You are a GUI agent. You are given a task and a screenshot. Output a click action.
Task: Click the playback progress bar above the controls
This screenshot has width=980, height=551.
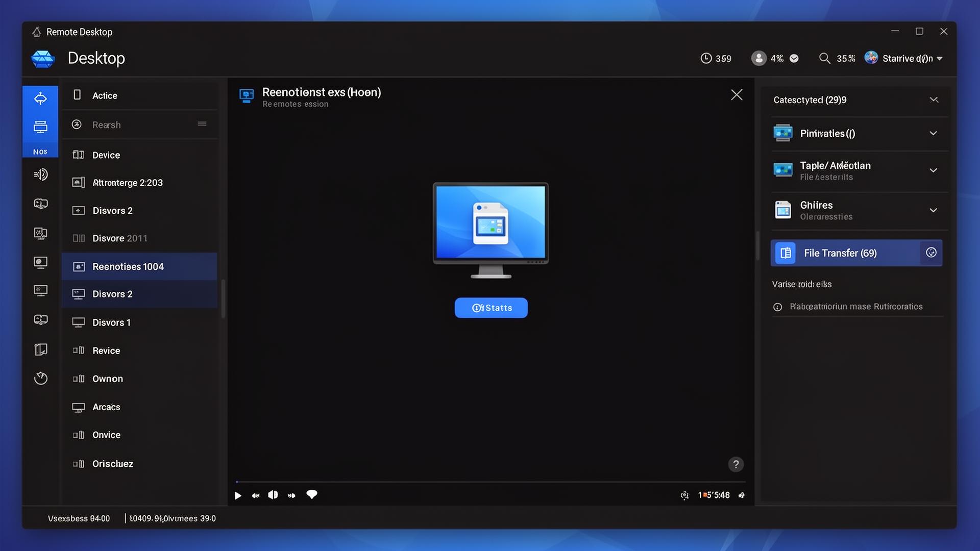click(x=490, y=482)
